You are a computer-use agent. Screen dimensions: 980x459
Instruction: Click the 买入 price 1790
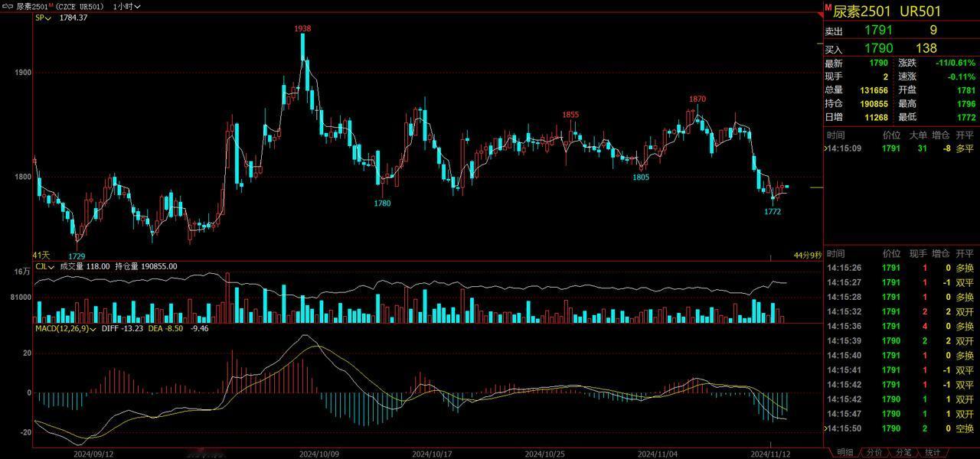point(878,48)
